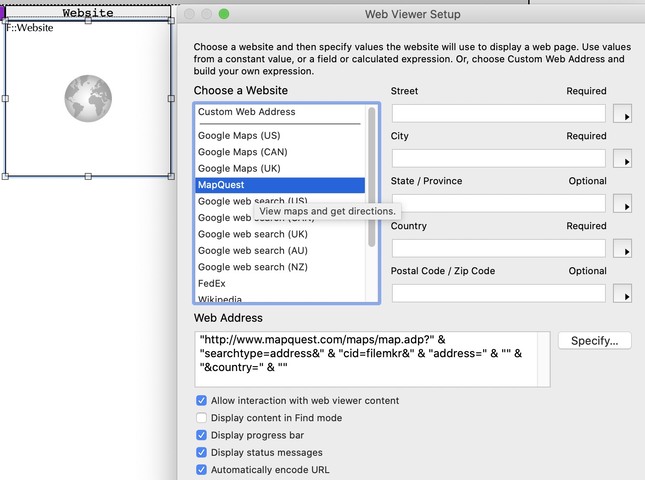Viewport: 645px width, 480px height.
Task: Uncheck Display progress bar option
Action: [x=202, y=435]
